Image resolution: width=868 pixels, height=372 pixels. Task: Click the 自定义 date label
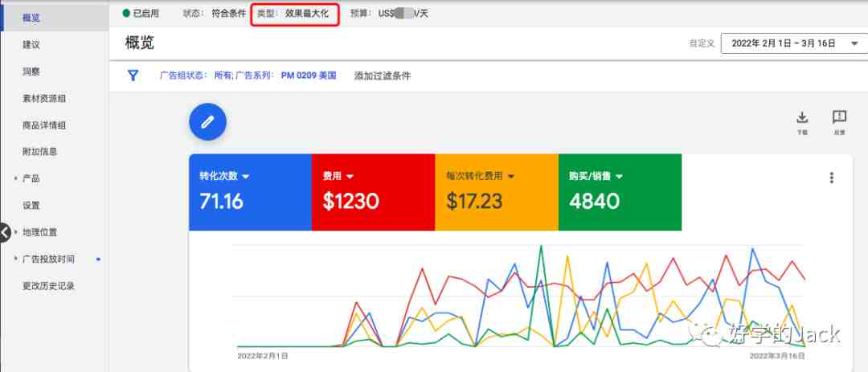(702, 43)
